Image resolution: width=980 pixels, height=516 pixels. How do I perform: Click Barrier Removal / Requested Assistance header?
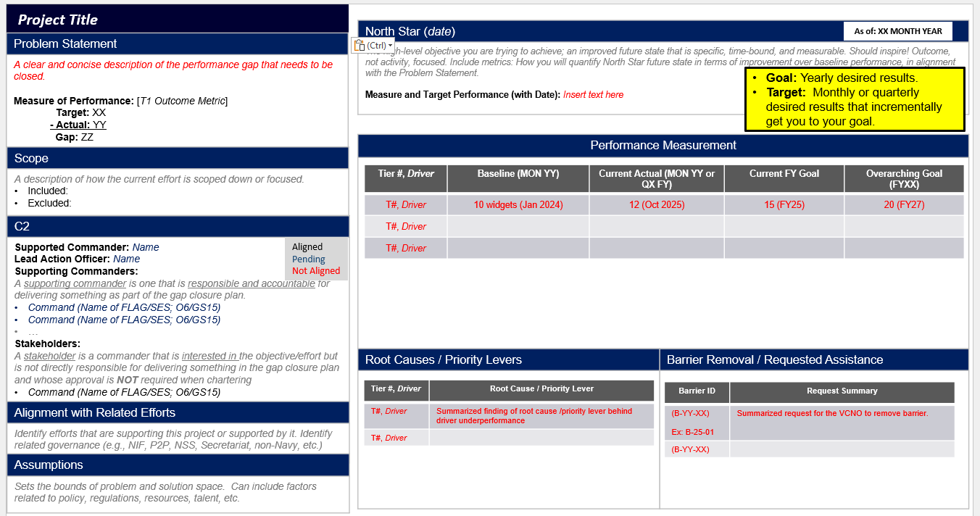click(814, 359)
